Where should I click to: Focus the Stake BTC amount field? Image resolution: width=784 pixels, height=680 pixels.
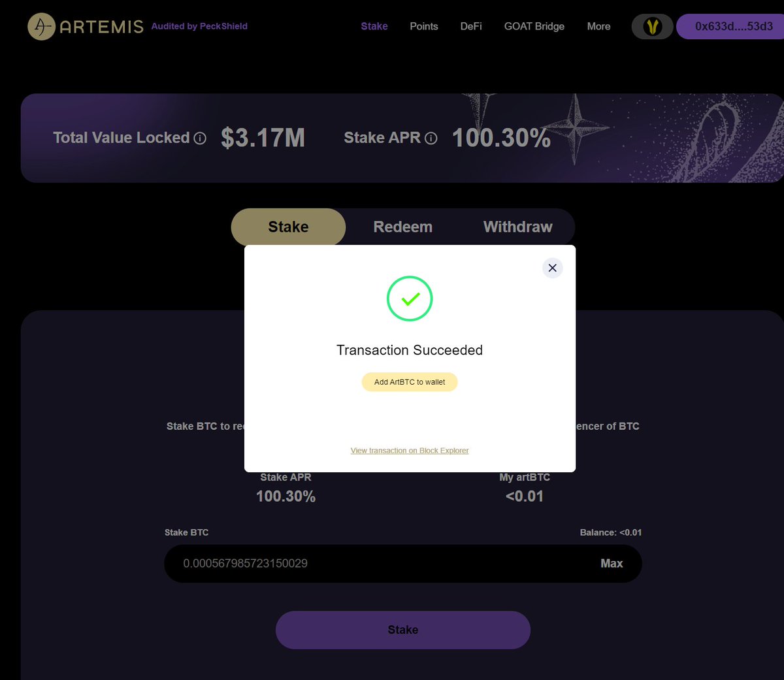379,563
